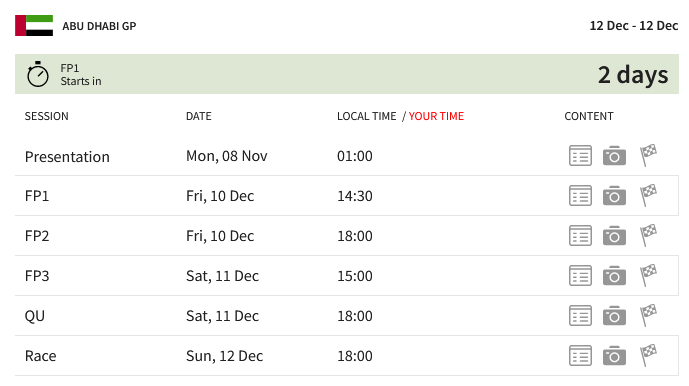Open the camera icon in the FP3 row
689x386 pixels.
coord(614,276)
